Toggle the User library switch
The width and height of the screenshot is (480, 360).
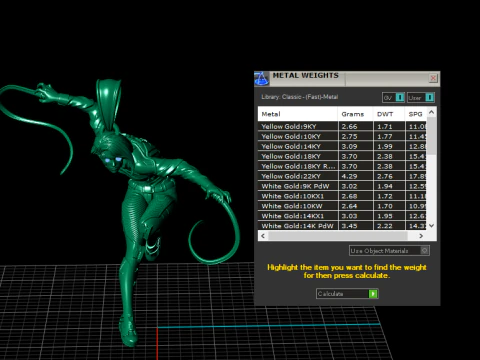click(x=421, y=98)
